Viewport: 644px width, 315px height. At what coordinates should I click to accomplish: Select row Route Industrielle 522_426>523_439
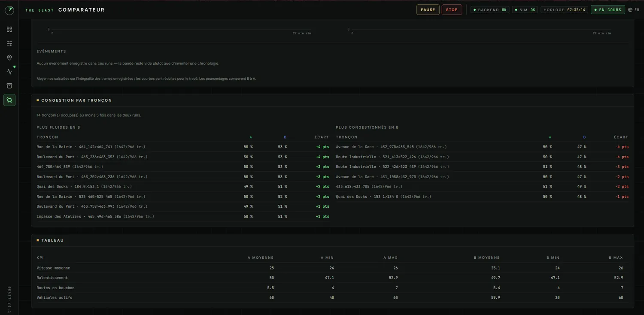click(482, 167)
